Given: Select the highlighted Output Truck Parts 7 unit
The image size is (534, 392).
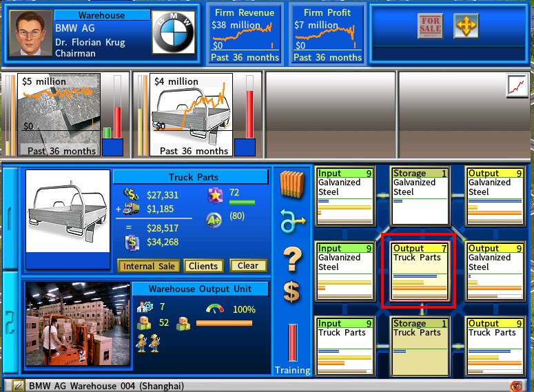Looking at the screenshot, I should [x=420, y=271].
